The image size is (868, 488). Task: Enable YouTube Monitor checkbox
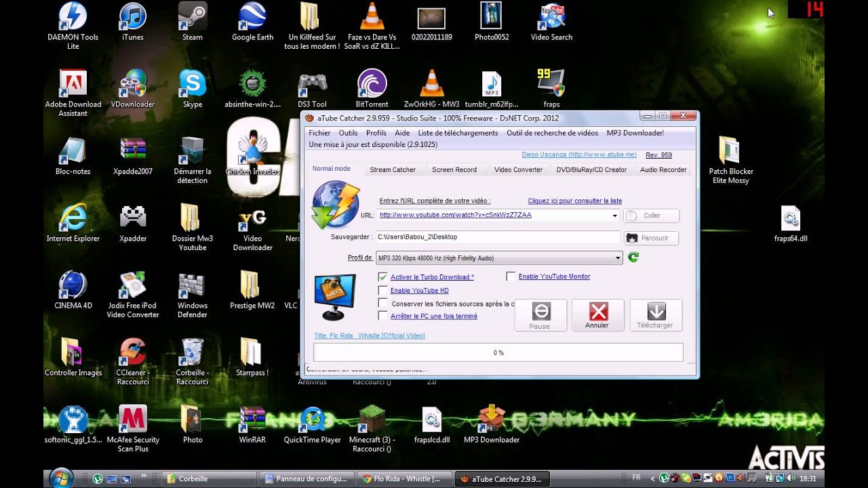coord(511,276)
